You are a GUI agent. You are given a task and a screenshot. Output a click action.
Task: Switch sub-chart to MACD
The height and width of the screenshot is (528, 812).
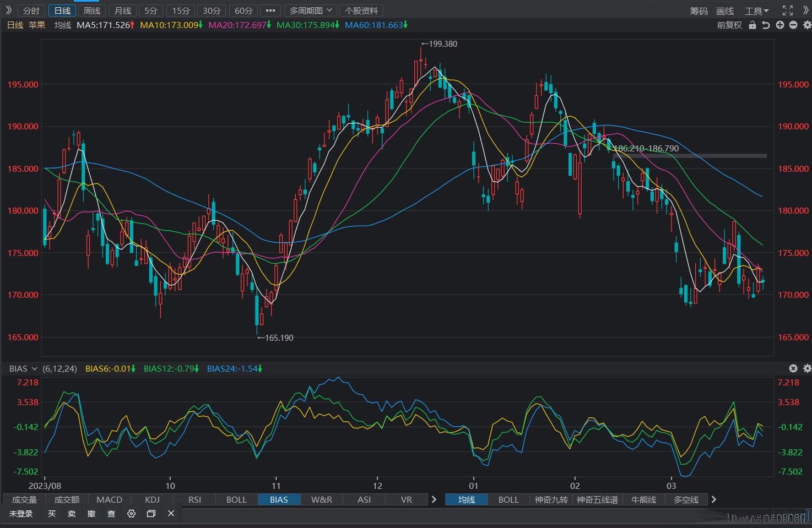pos(109,499)
